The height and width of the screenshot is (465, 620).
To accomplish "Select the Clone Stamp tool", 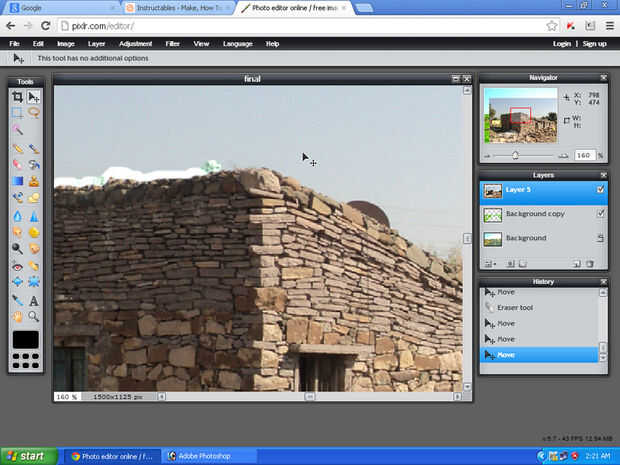I will click(34, 181).
